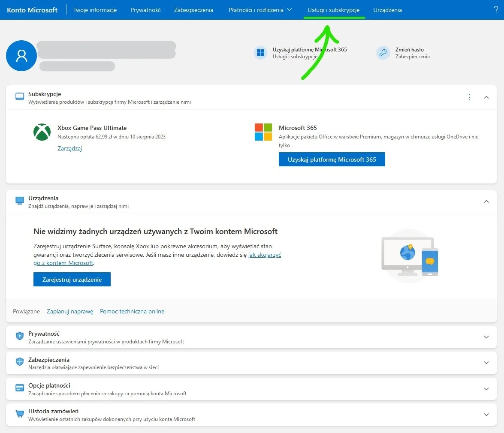Click the Xbox Game Pass Ultimate logo
The image size is (504, 433).
click(42, 132)
